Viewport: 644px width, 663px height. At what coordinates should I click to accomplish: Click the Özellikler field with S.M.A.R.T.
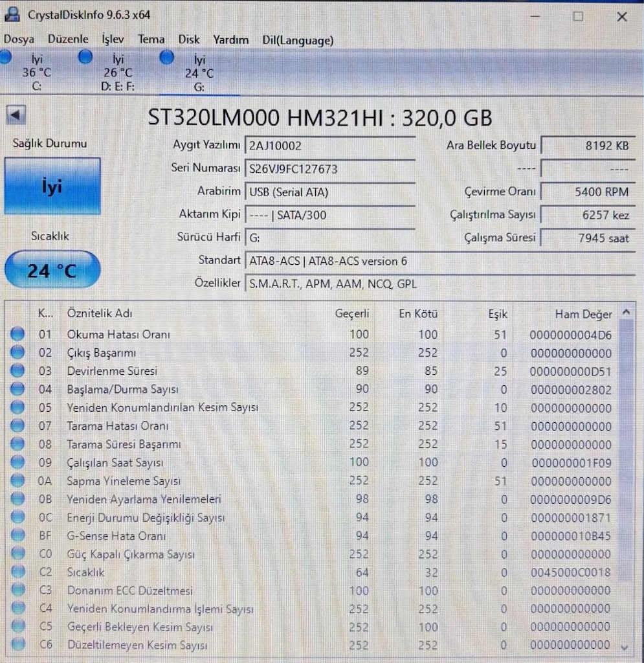click(440, 284)
